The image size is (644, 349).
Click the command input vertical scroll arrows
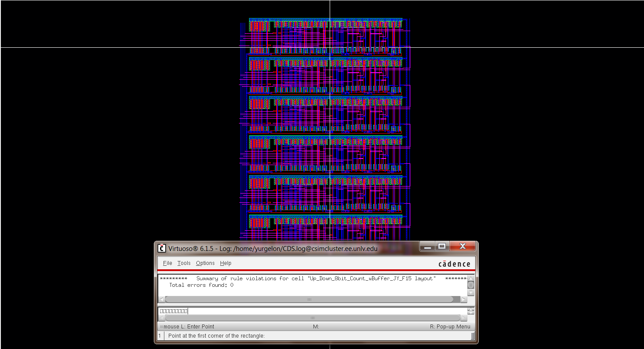pyautogui.click(x=471, y=311)
